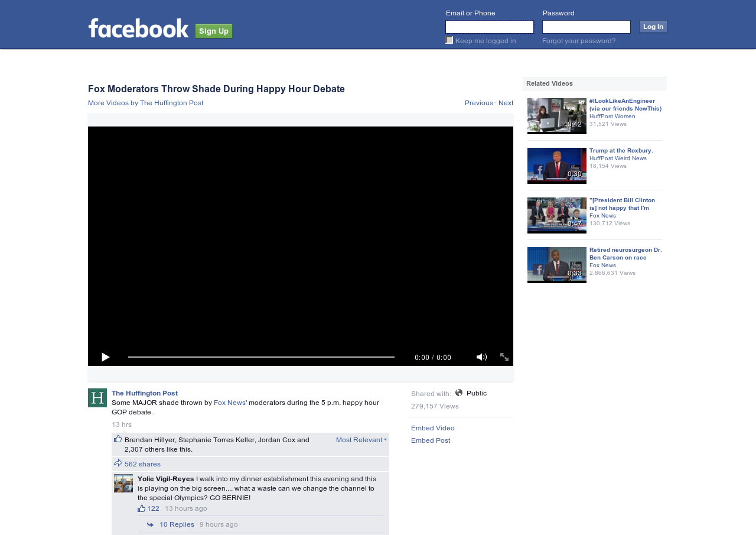The image size is (756, 535).
Task: Focus the Password input field
Action: pos(586,27)
